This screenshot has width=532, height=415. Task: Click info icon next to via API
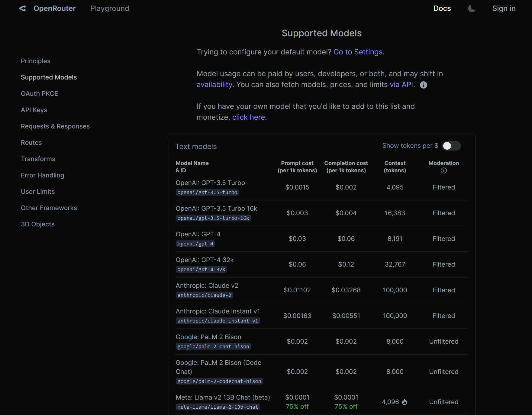point(424,85)
